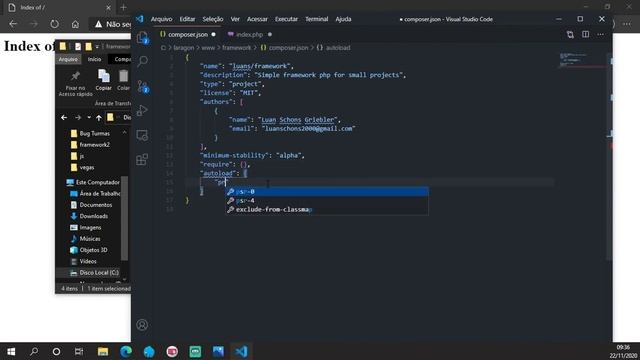Click the code minimap in the editor
The image size is (640, 360).
(582, 60)
